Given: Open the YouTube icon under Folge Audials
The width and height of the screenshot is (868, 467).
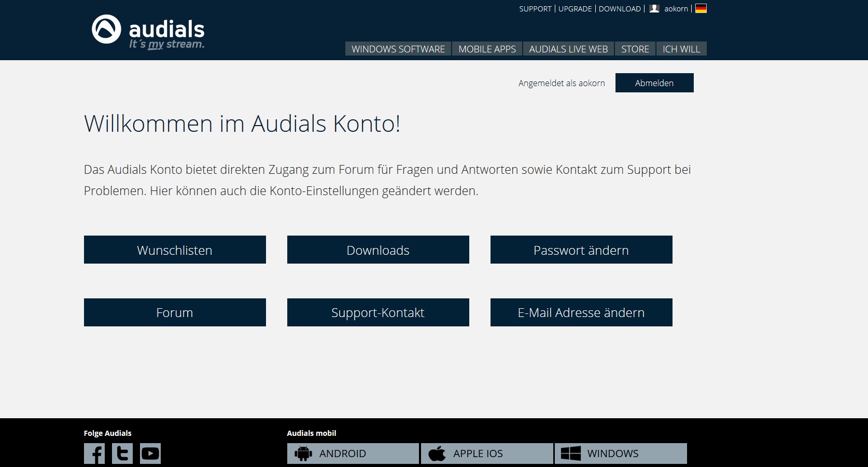Looking at the screenshot, I should [x=150, y=454].
